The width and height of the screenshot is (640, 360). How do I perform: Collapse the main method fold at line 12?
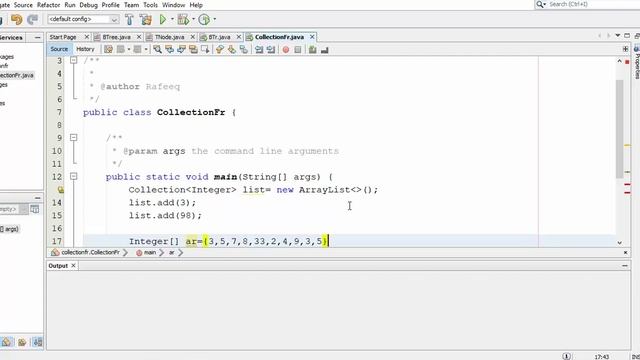(x=73, y=176)
